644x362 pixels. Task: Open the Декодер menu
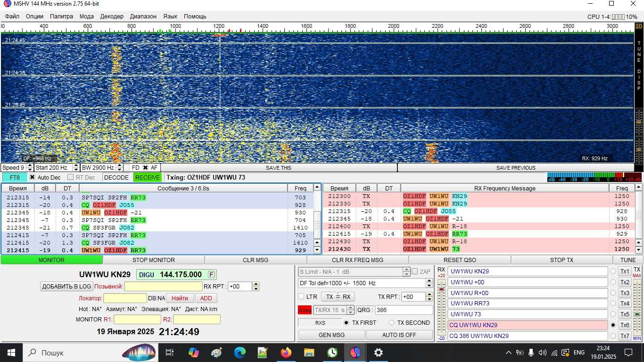click(x=112, y=16)
